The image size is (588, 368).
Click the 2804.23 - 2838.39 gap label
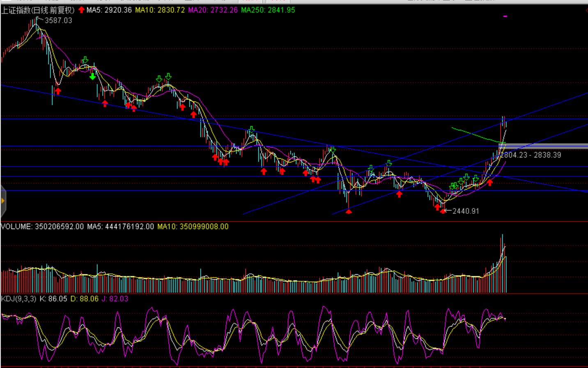click(531, 155)
